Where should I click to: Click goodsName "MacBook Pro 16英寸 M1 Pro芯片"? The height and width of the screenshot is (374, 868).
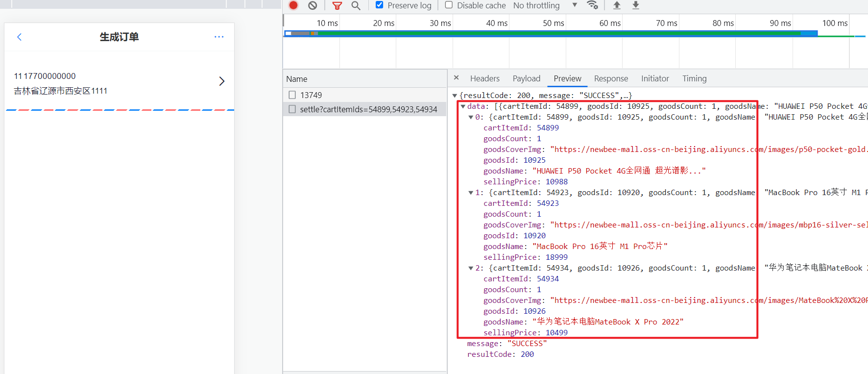(600, 247)
